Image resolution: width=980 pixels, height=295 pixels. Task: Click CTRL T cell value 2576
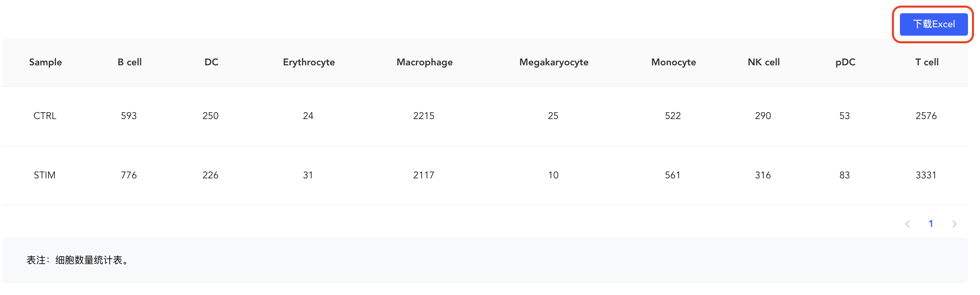click(926, 116)
